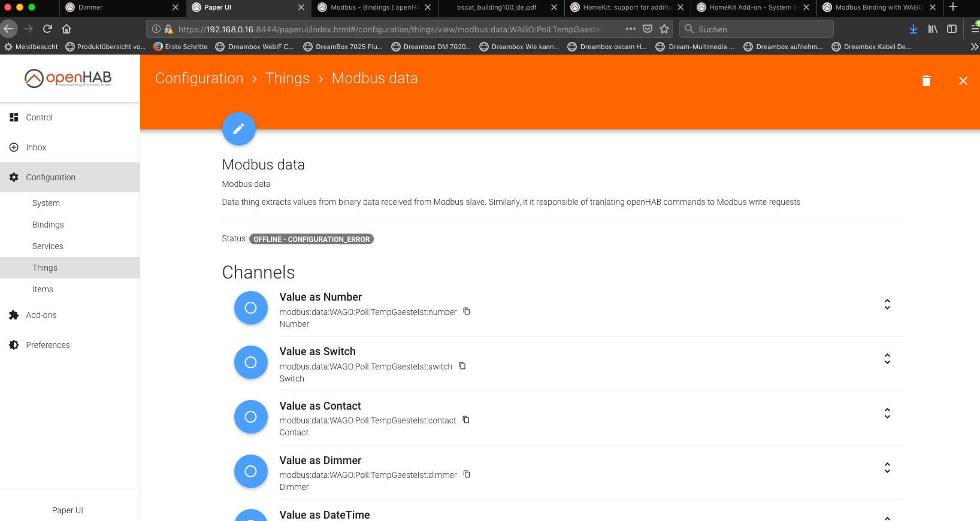Collapse the Configuration sidebar section
The width and height of the screenshot is (980, 521).
[x=69, y=177]
